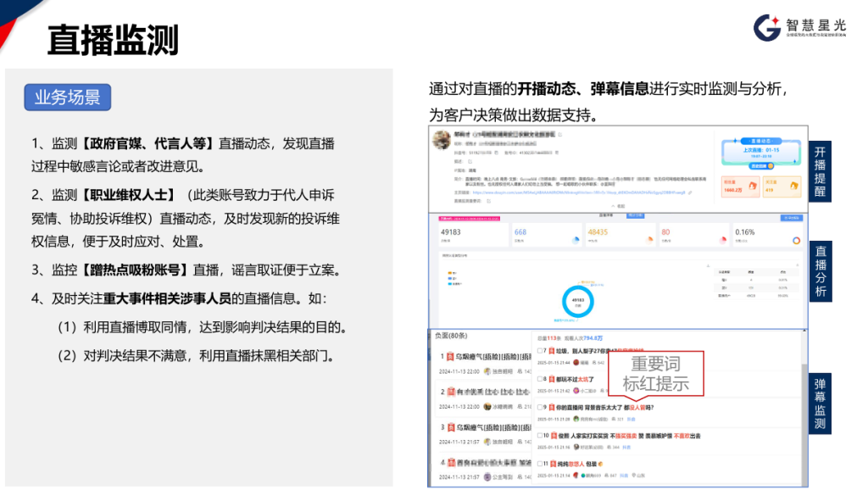Click the link icon after the homepage URL

(690, 192)
